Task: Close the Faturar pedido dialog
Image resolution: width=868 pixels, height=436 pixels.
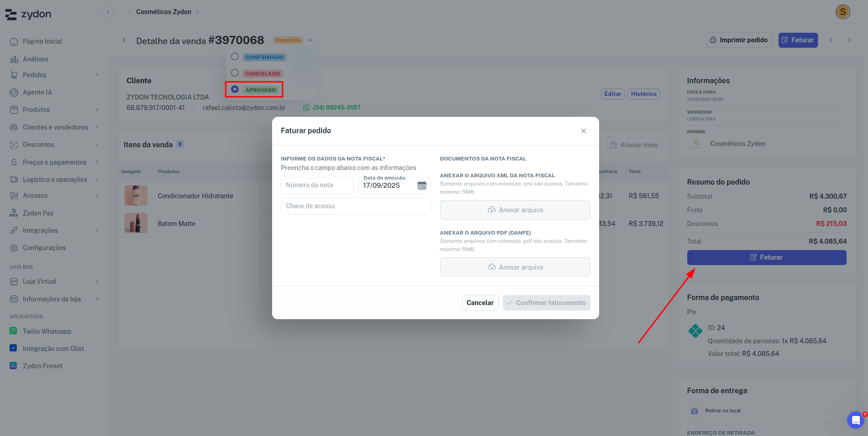Action: [584, 131]
